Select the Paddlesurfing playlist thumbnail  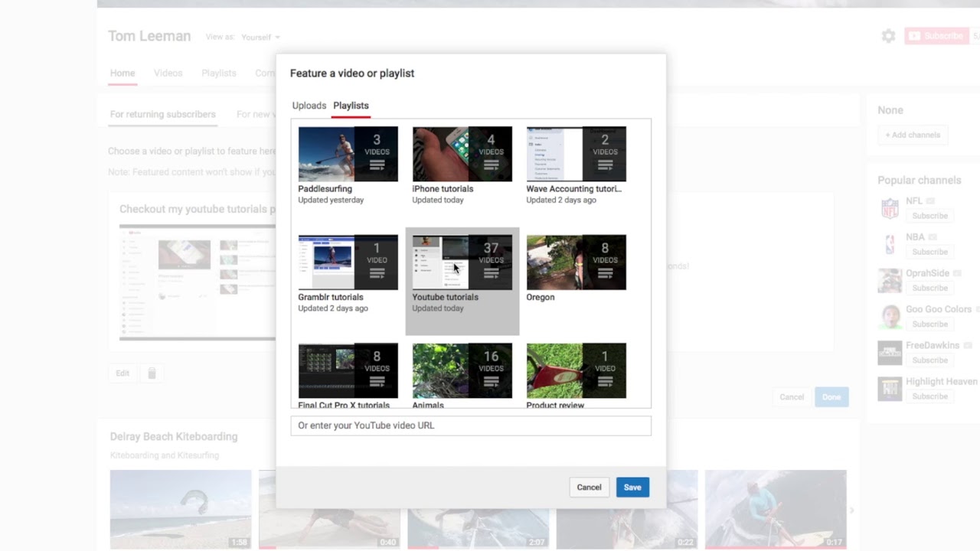click(348, 154)
